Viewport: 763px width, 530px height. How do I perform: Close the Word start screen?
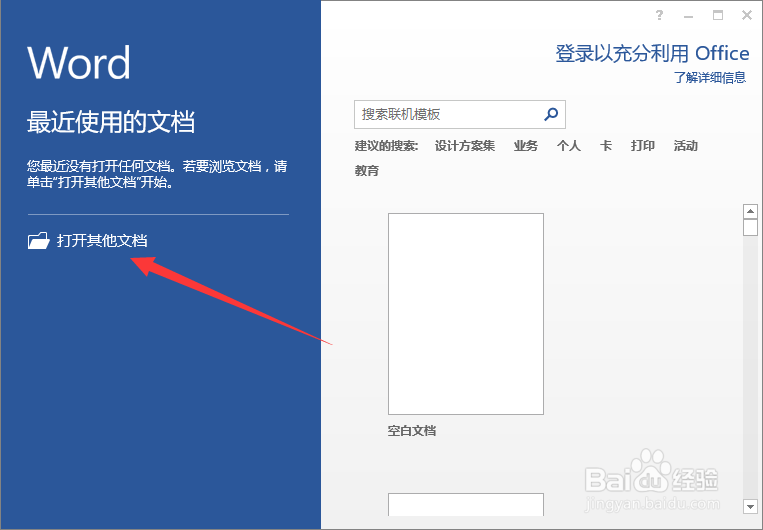click(747, 16)
